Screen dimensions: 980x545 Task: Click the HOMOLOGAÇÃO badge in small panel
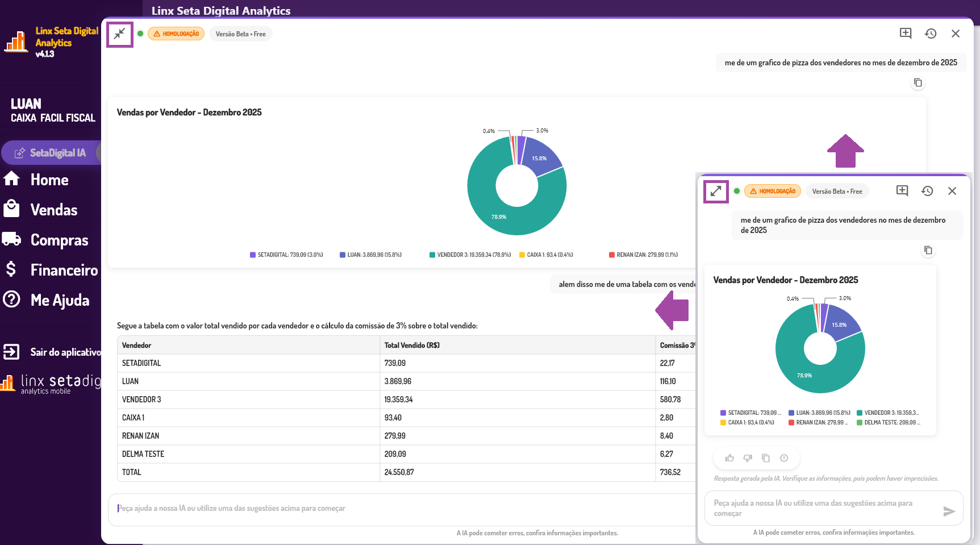pos(773,192)
